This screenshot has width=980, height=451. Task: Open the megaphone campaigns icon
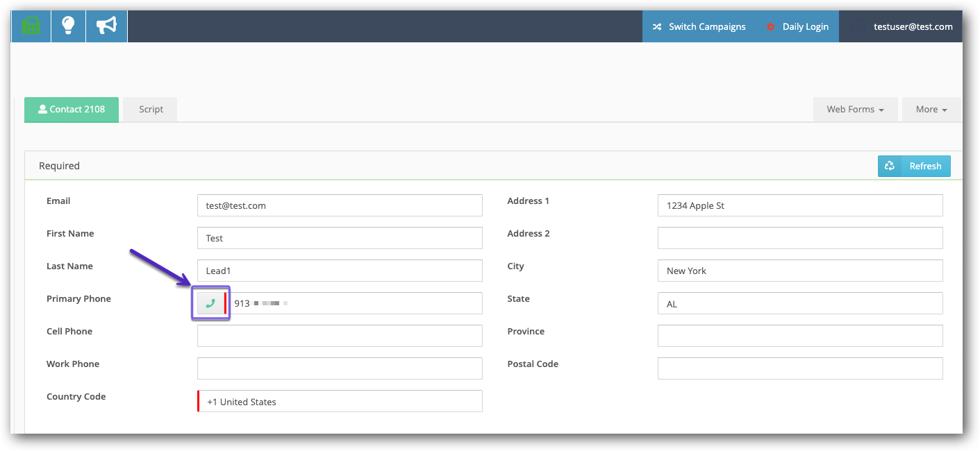[x=106, y=26]
